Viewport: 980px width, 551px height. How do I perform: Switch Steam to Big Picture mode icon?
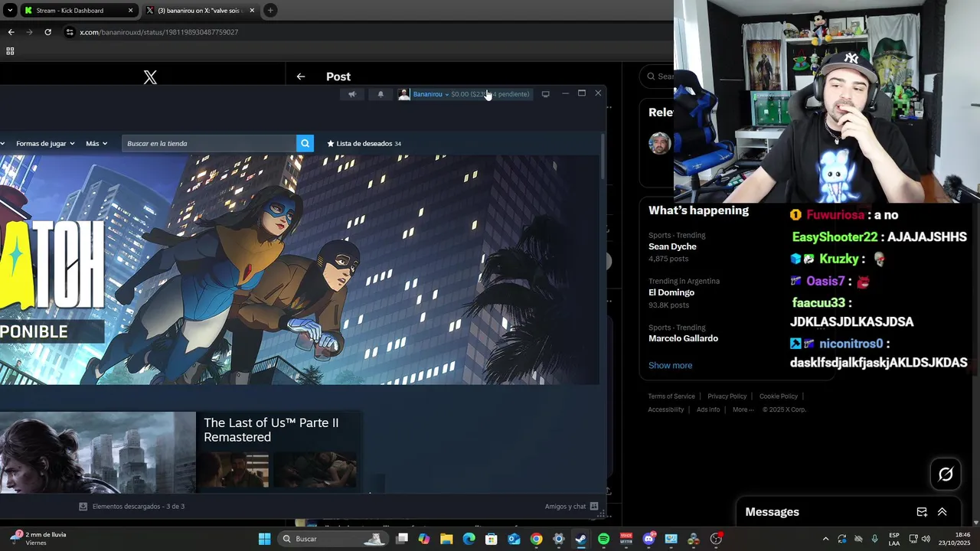(x=545, y=94)
